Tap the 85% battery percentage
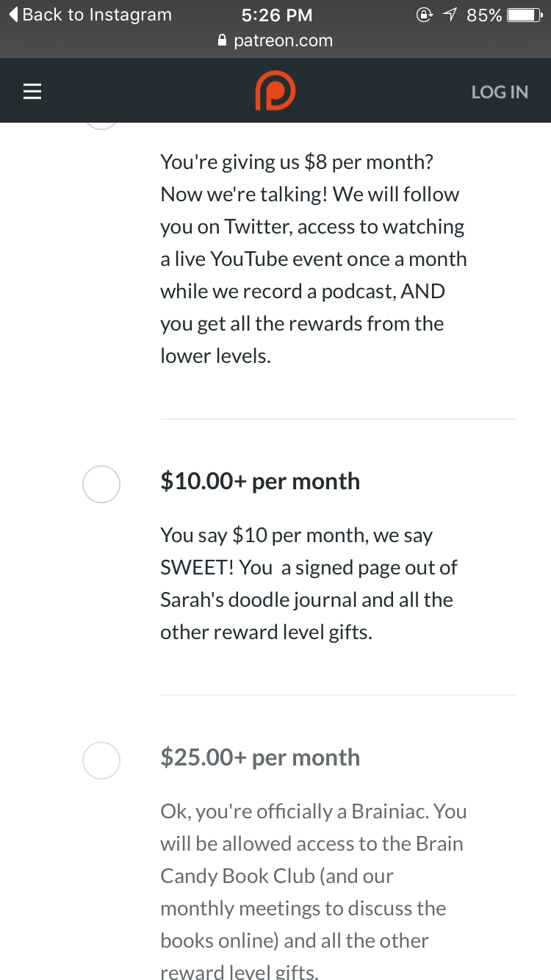 (x=484, y=15)
